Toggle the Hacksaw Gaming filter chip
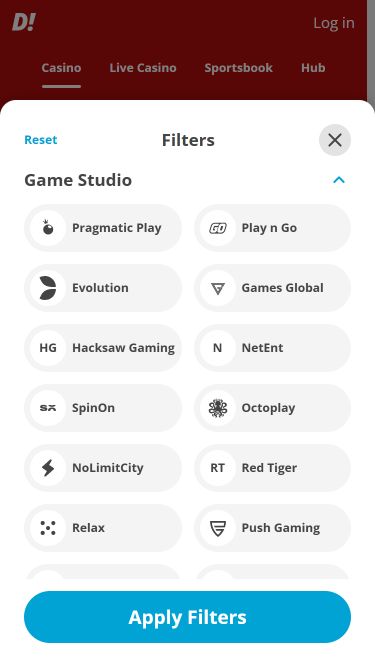Image resolution: width=375 pixels, height=667 pixels. 103,348
